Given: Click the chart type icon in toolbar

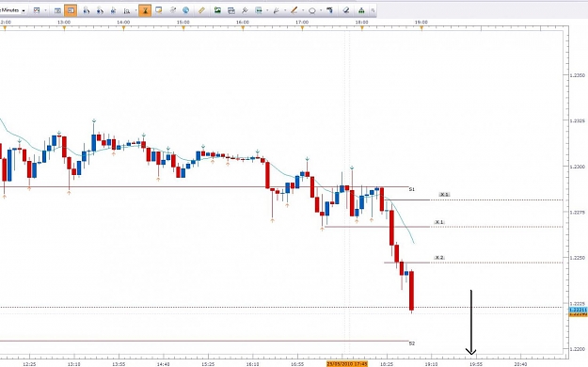Looking at the screenshot, I should (37, 10).
